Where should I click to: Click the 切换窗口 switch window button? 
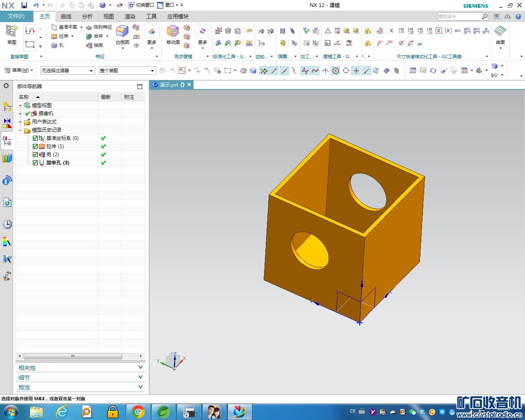141,5
